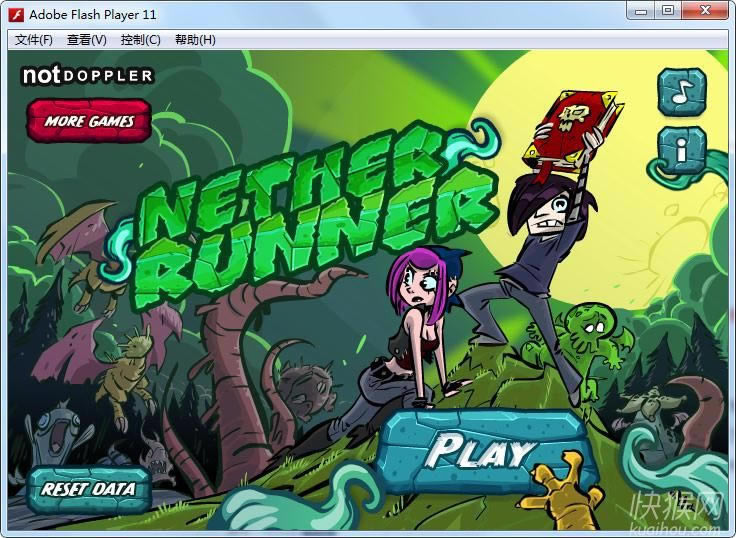Open the 控制(C) menu
Screen dimensions: 736x538
(x=140, y=40)
